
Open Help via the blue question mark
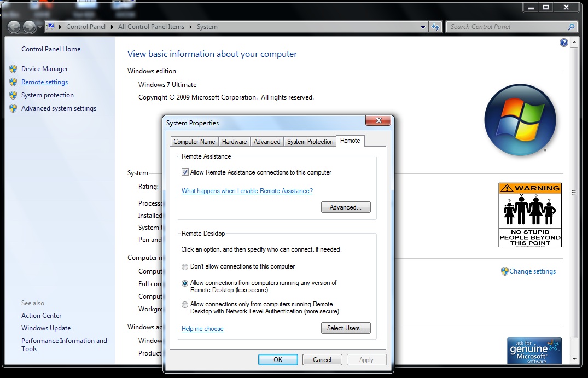[x=563, y=43]
